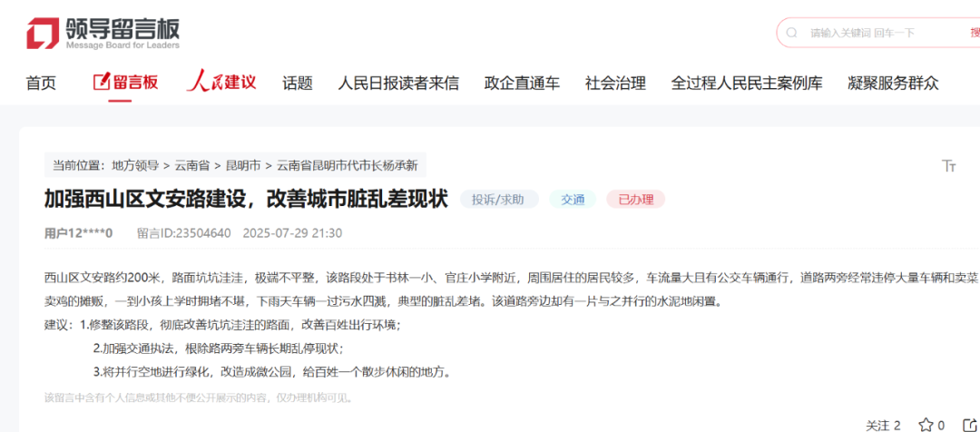Go to the 首页 home tab
The image size is (980, 432).
(41, 83)
